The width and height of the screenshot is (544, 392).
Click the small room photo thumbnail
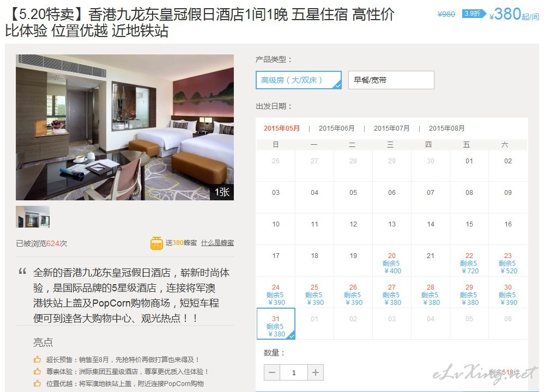33,217
